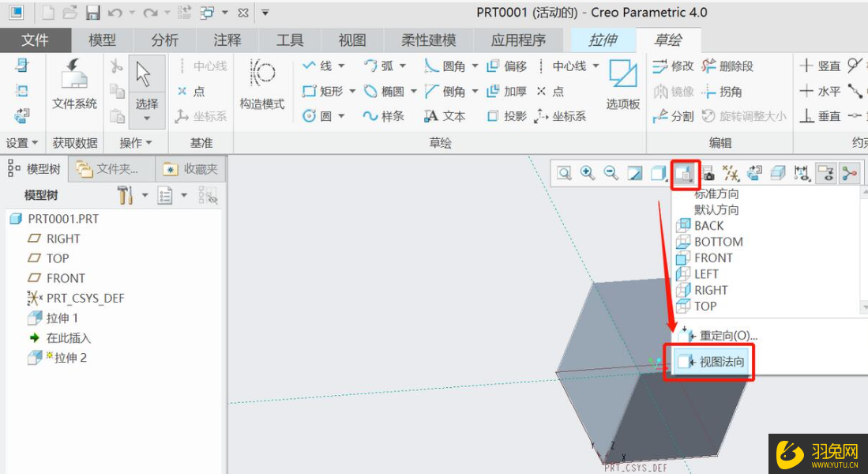The height and width of the screenshot is (474, 868).
Task: Open the Palette (选项板)
Action: (x=623, y=84)
